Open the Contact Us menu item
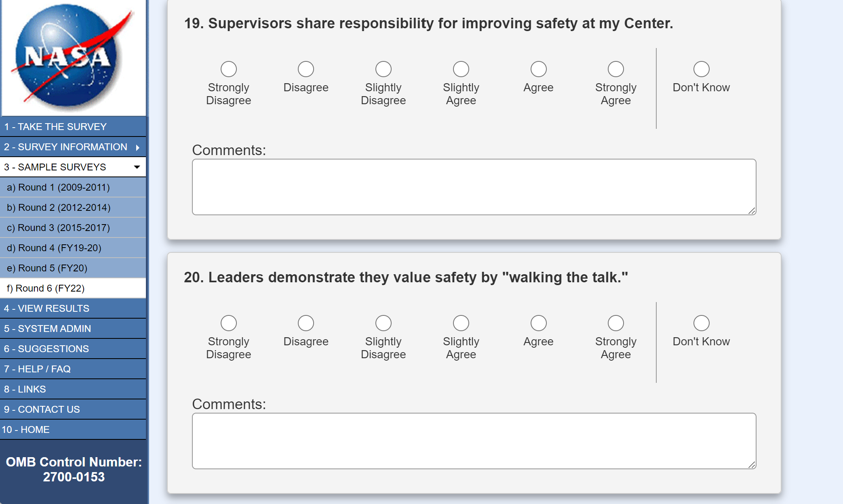843x504 pixels. tap(42, 409)
